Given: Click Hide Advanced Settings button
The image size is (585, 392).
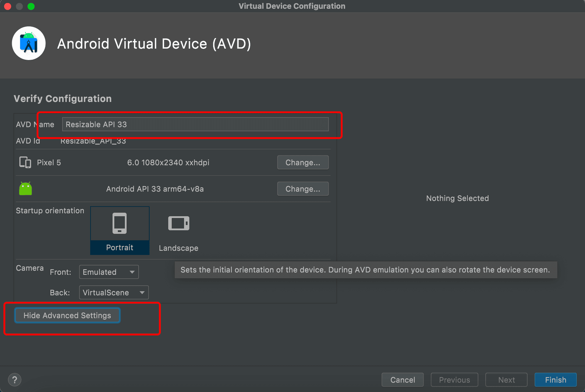Looking at the screenshot, I should coord(67,315).
